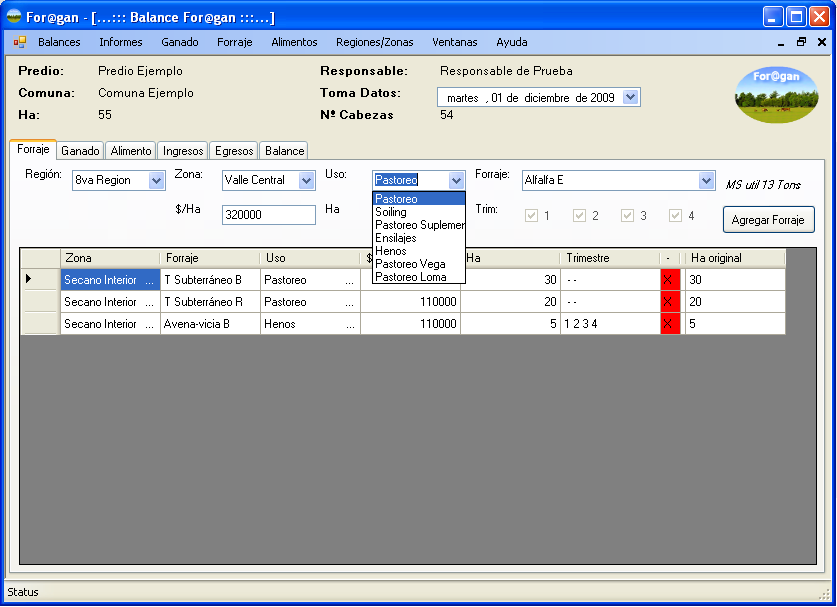837x607 pixels.
Task: Expand the Forraje Alfalfa E dropdown
Action: (705, 181)
